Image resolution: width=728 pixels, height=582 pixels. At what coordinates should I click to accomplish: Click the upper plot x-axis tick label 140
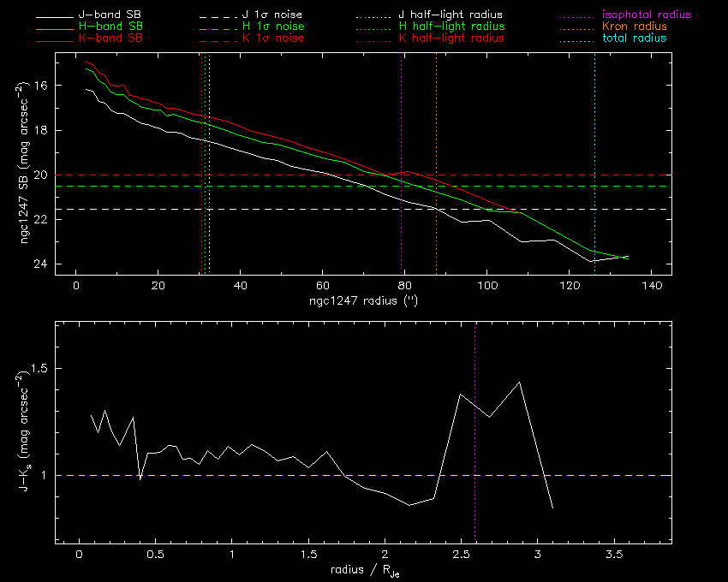pos(652,285)
